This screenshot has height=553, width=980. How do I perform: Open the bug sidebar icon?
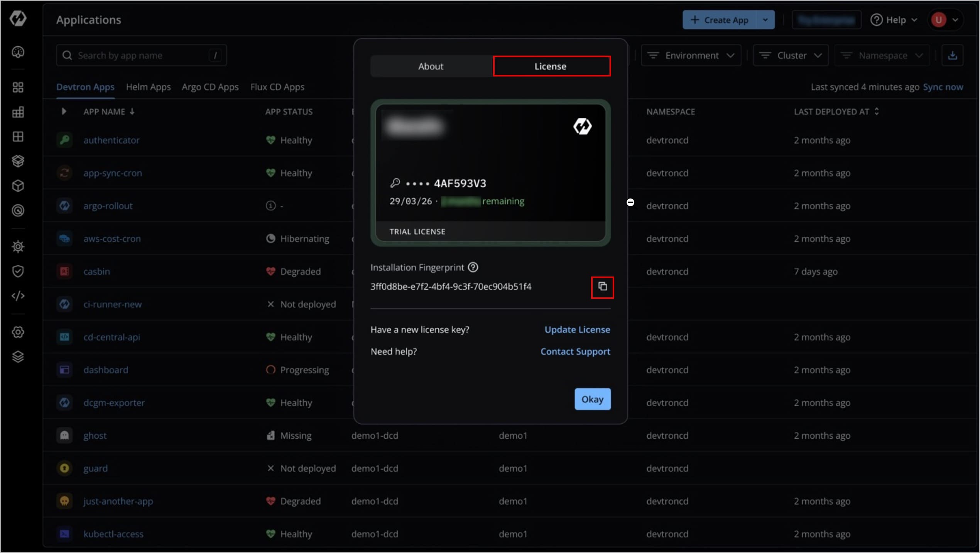click(18, 247)
